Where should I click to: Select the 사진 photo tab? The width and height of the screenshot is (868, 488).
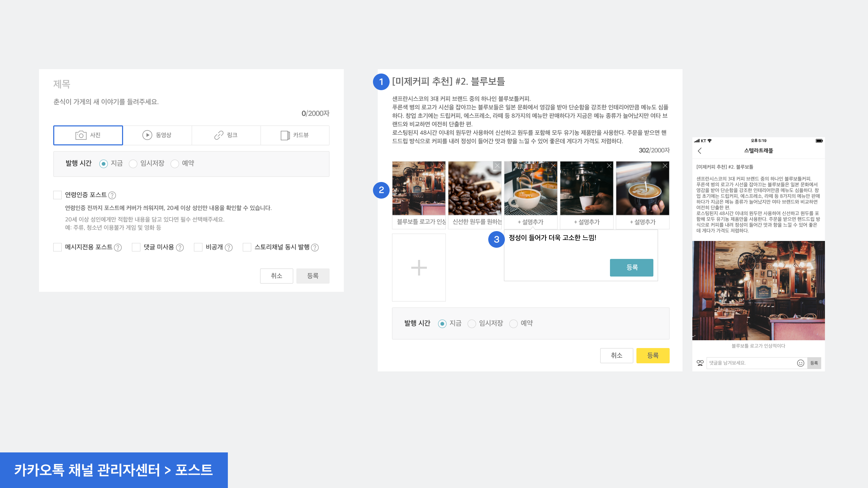point(88,135)
